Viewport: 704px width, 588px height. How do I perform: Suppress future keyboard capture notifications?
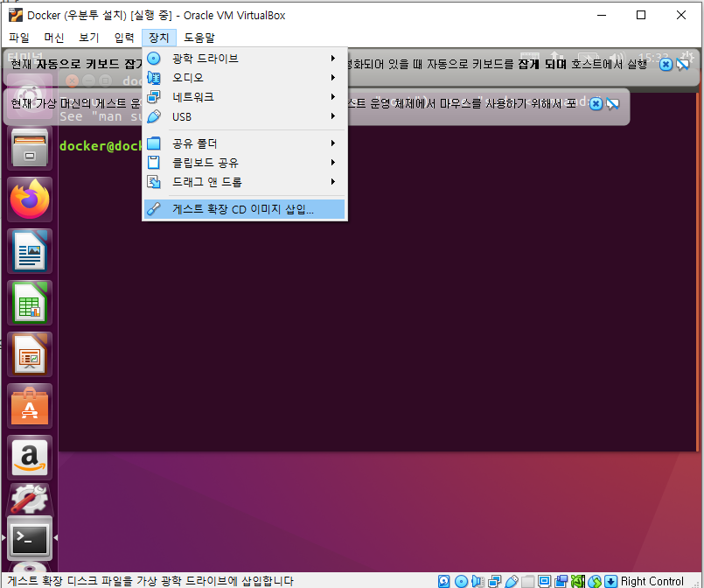(x=682, y=65)
